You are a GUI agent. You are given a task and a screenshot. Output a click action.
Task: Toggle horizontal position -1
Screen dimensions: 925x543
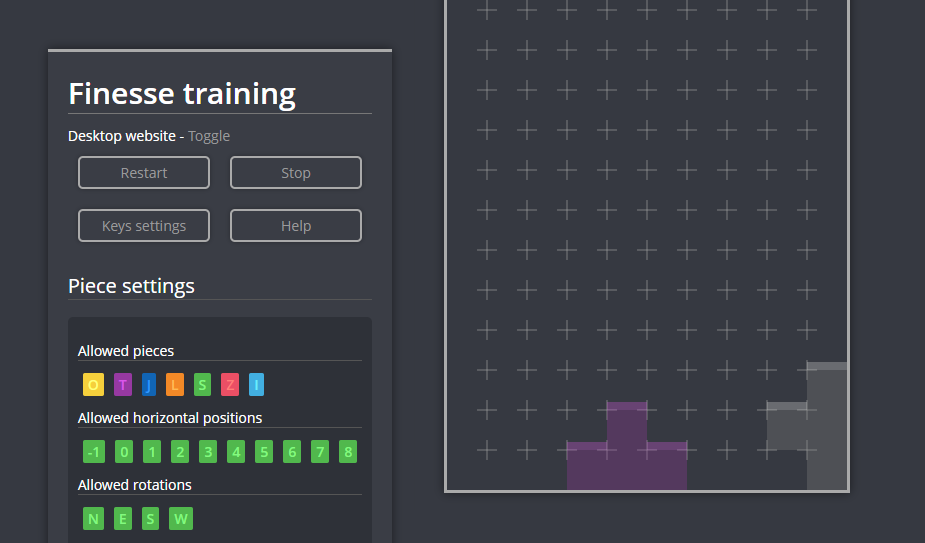coord(93,452)
